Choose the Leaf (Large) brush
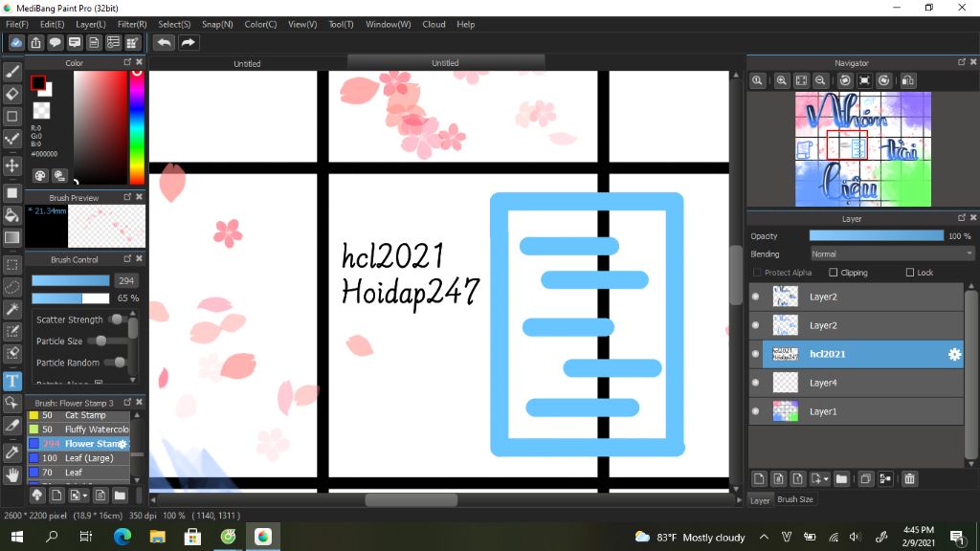This screenshot has height=551, width=980. 78,458
